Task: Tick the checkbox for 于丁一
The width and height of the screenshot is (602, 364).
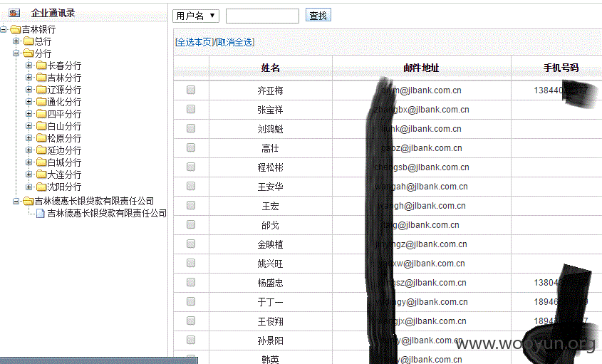Action: [191, 301]
